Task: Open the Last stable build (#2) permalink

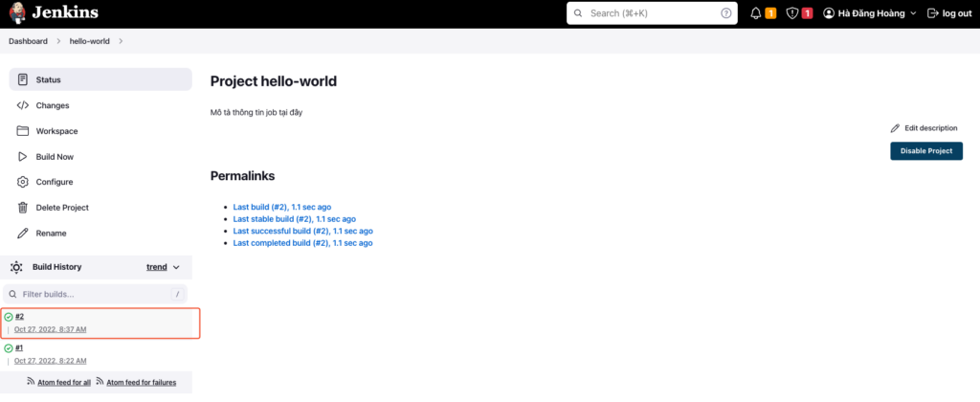Action: pos(295,219)
